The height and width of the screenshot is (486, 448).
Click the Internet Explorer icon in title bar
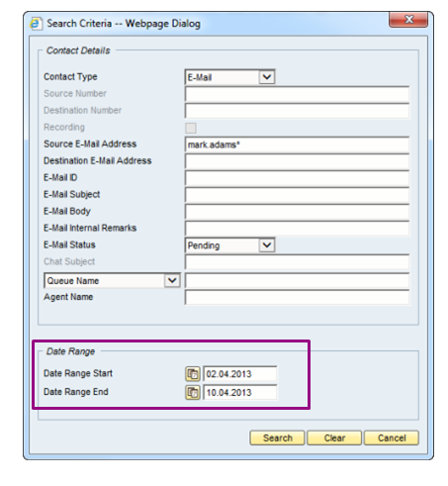(x=36, y=24)
